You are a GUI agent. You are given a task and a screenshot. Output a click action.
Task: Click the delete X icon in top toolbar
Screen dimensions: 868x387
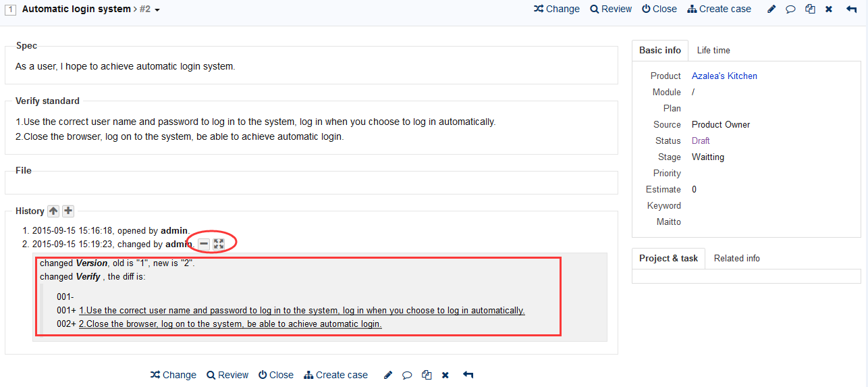(x=829, y=9)
